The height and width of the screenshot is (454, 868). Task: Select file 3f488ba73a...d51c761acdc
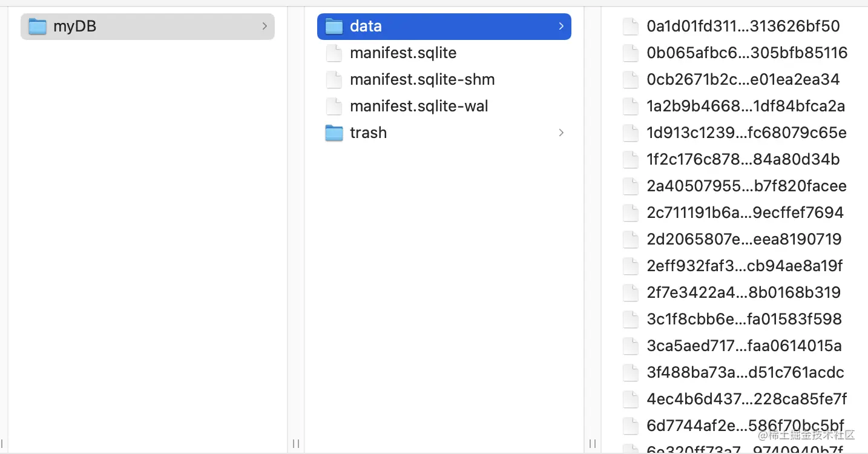click(x=745, y=373)
